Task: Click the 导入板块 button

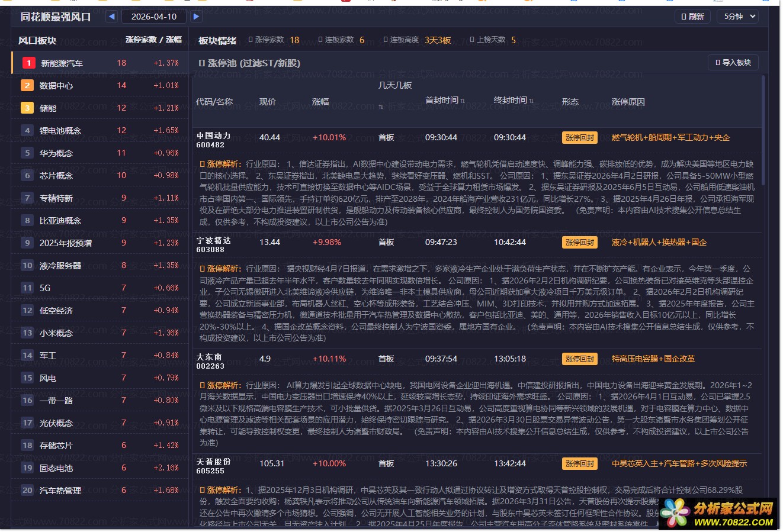Action: (x=733, y=63)
